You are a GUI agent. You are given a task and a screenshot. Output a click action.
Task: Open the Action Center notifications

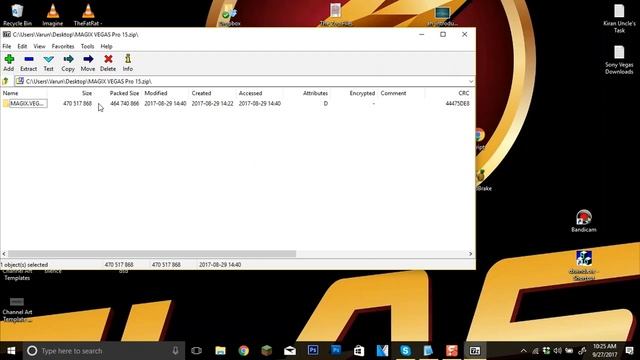[629, 351]
